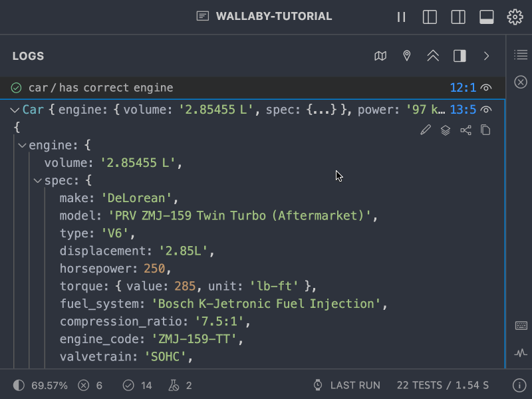Screen dimensions: 532x399
Task: Click the 6 failing tests status indicator
Action: click(90, 386)
